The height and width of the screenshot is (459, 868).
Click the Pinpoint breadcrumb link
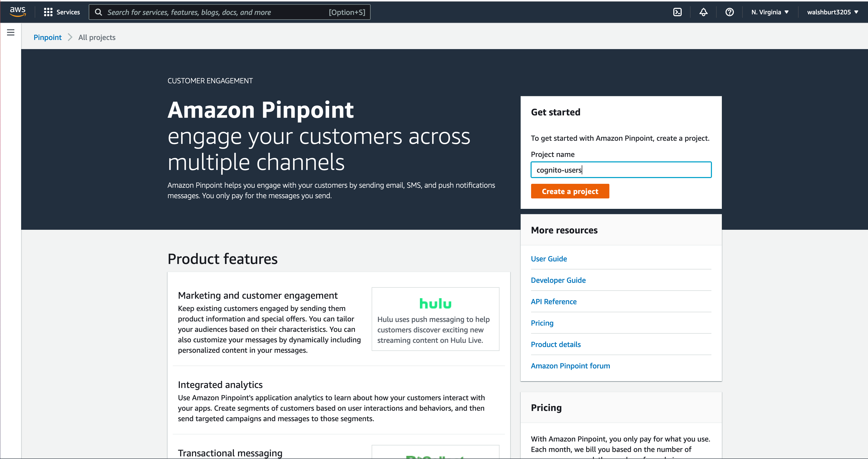click(x=47, y=37)
